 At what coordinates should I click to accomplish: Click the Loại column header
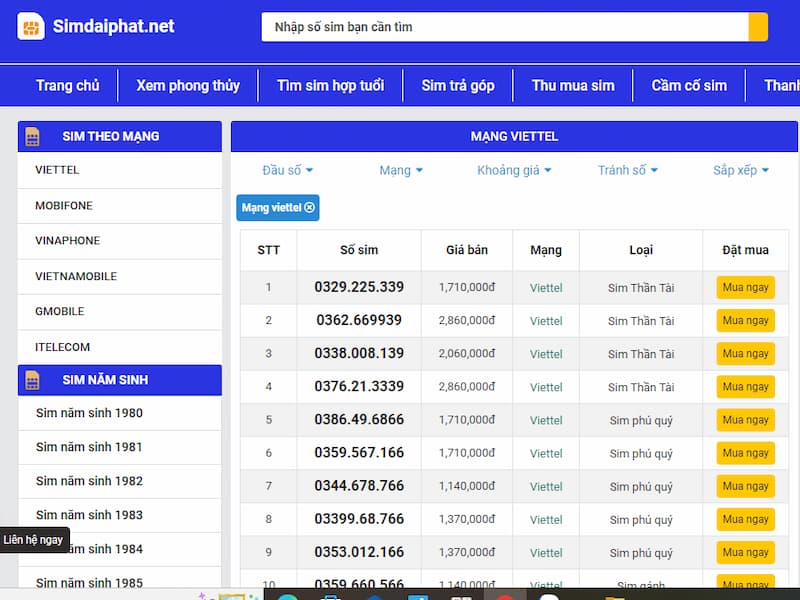[x=641, y=250]
